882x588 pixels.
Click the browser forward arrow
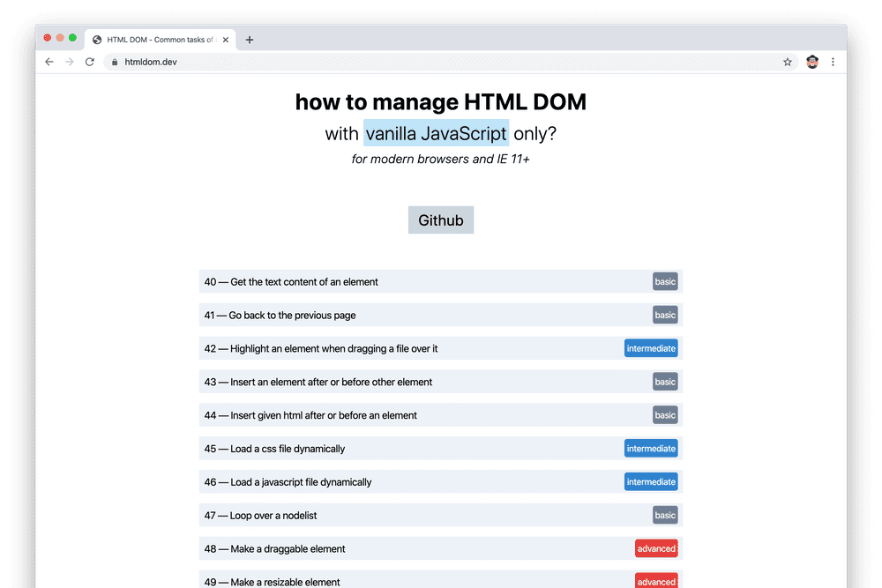pos(70,62)
